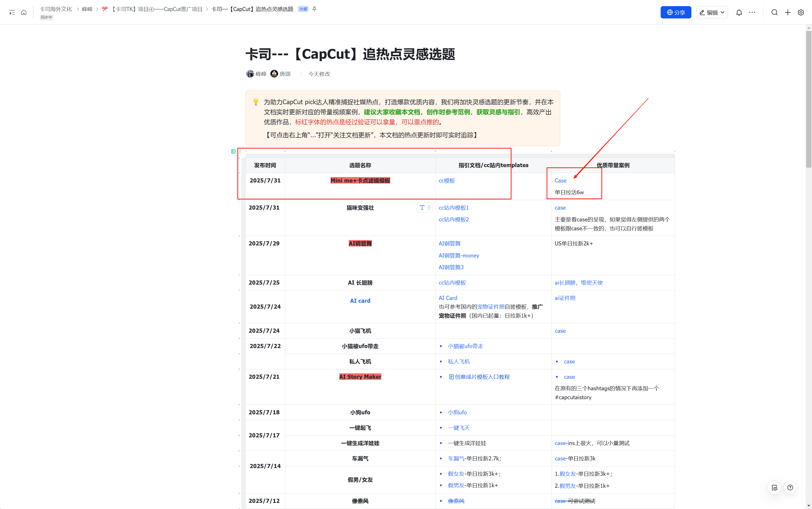Pin the document using the pin icon

point(314,9)
